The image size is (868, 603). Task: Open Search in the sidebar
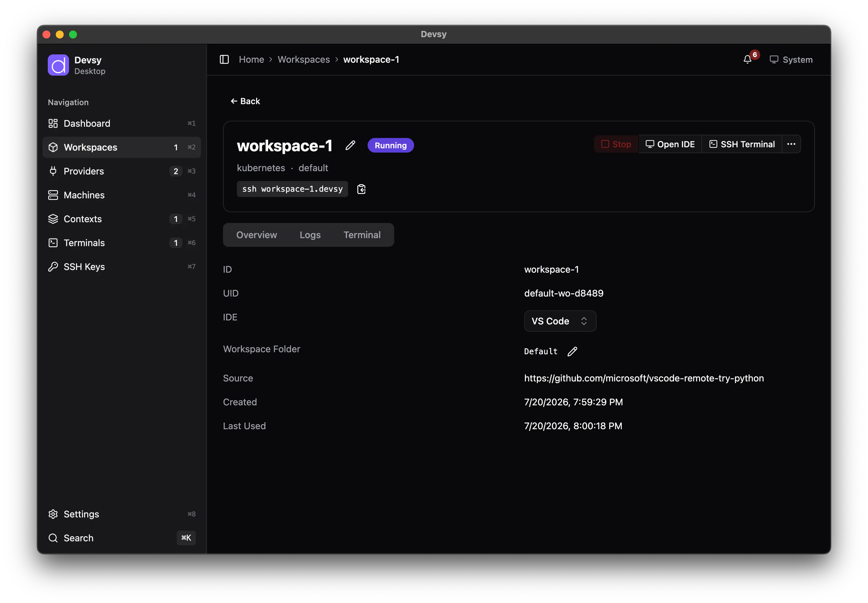point(122,538)
